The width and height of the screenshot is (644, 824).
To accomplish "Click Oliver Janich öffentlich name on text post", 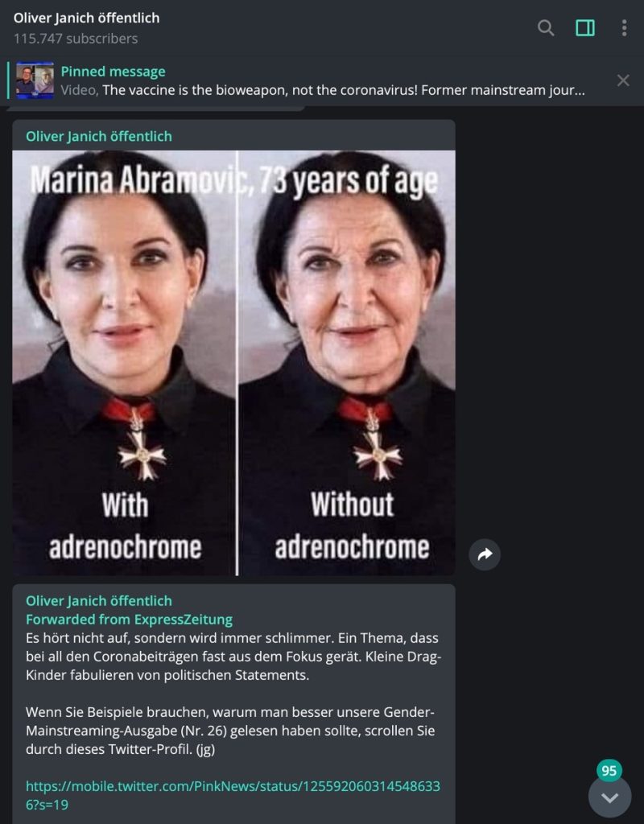I will click(x=99, y=600).
